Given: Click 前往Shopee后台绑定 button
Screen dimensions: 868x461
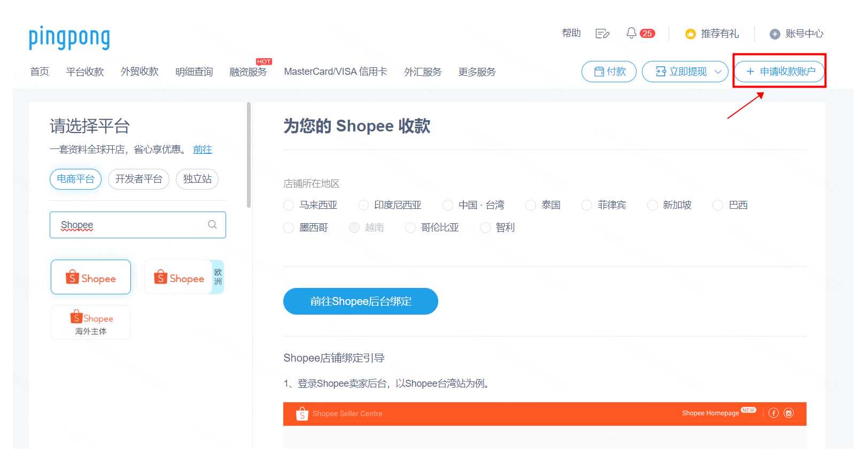Looking at the screenshot, I should pyautogui.click(x=361, y=301).
